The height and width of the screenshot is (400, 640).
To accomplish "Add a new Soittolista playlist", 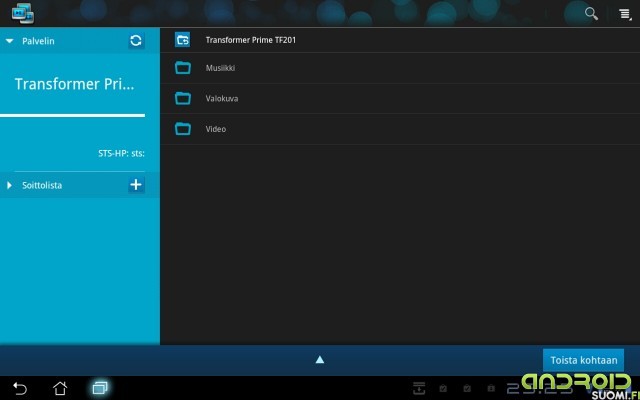I will point(136,185).
